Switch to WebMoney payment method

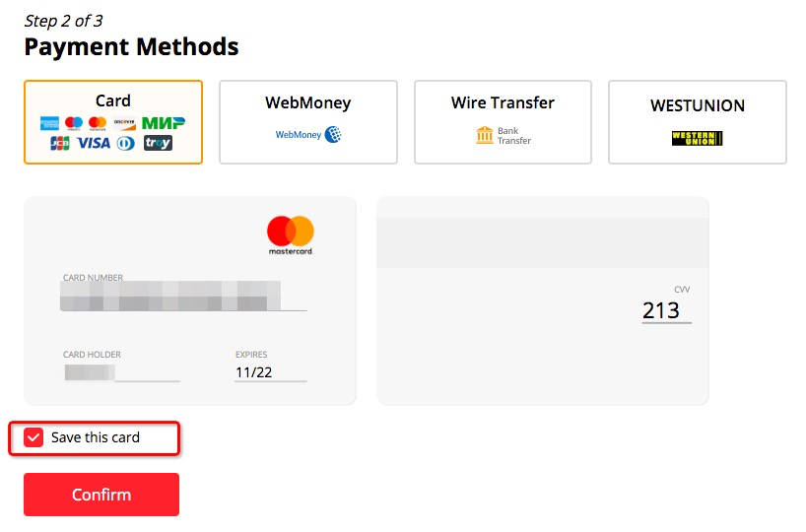tap(308, 122)
